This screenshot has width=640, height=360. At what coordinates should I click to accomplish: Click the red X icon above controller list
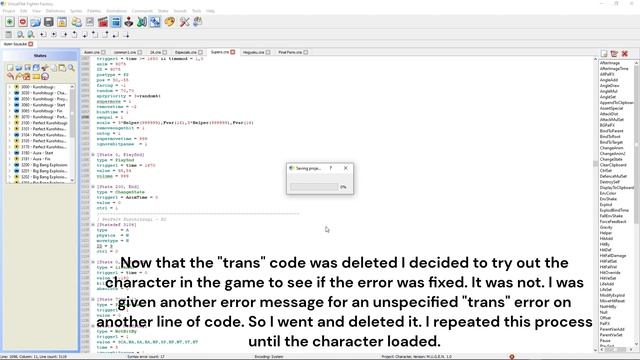pyautogui.click(x=624, y=53)
